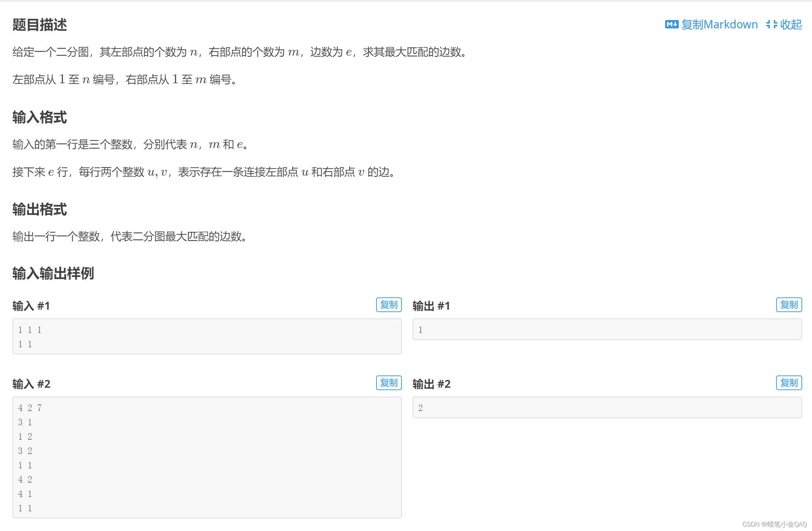Click the Markdown icon beside 复制Markdown
Screen dimensions: 812x531
point(671,24)
